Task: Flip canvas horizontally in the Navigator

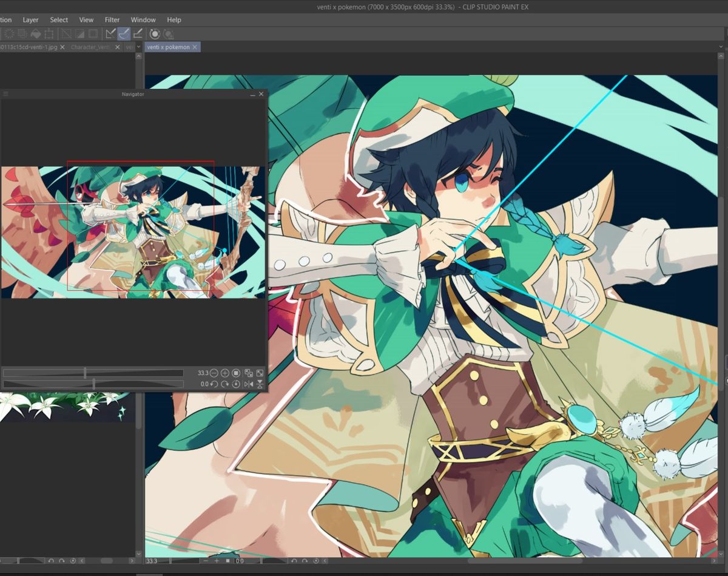Action: (249, 384)
